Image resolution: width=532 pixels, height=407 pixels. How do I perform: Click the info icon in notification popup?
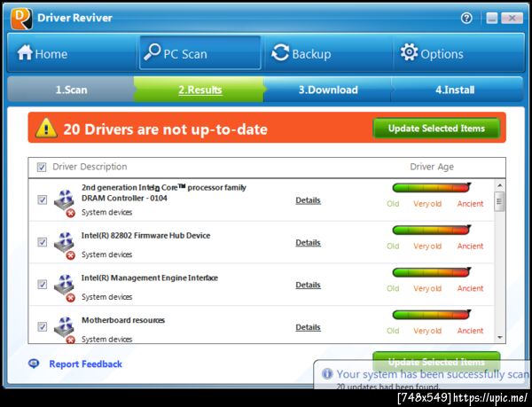click(327, 374)
